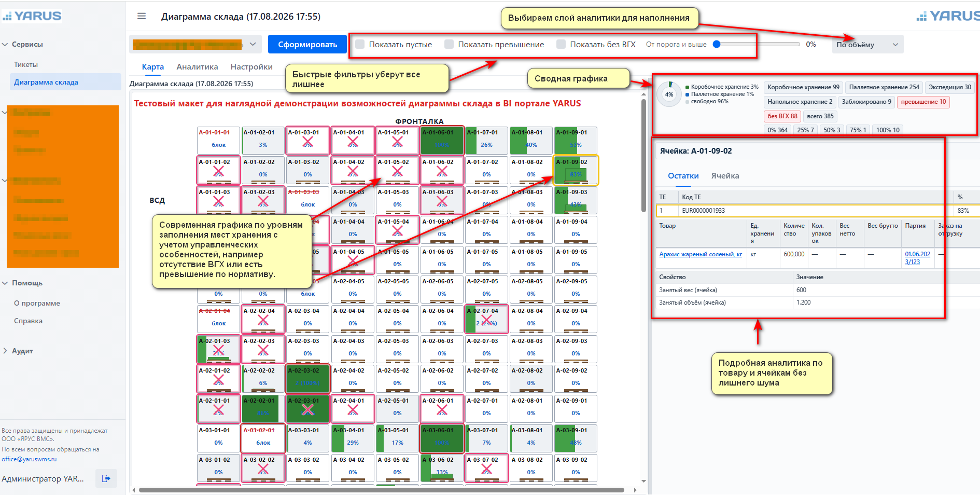Filter by Заблокировано 9 chip
The height and width of the screenshot is (495, 980).
tap(866, 102)
